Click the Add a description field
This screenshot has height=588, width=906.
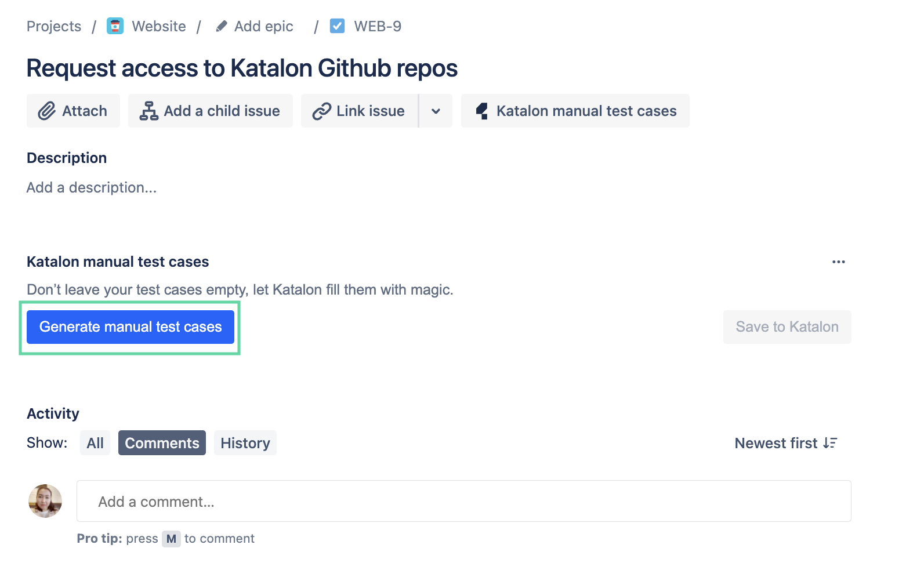tap(92, 187)
